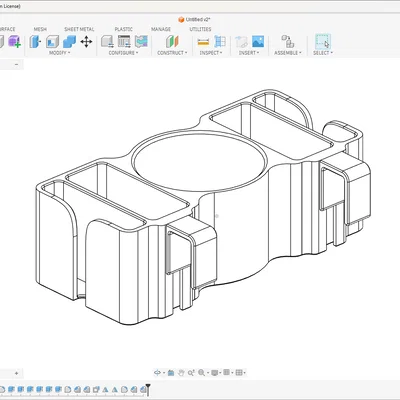This screenshot has width=400, height=400.
Task: Activate the Zoom magnifier with arrows tool
Action: pos(191,373)
